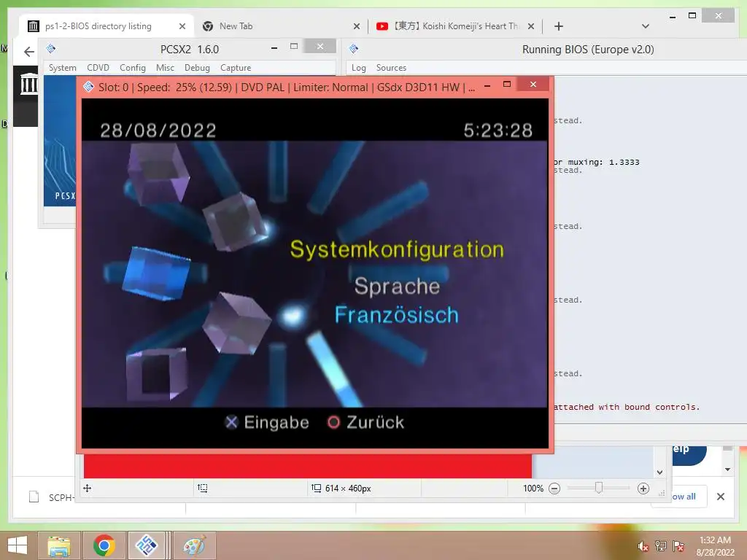Close the PCSX2 1.6.0 main window
Viewport: 747px width, 560px height.
[320, 46]
